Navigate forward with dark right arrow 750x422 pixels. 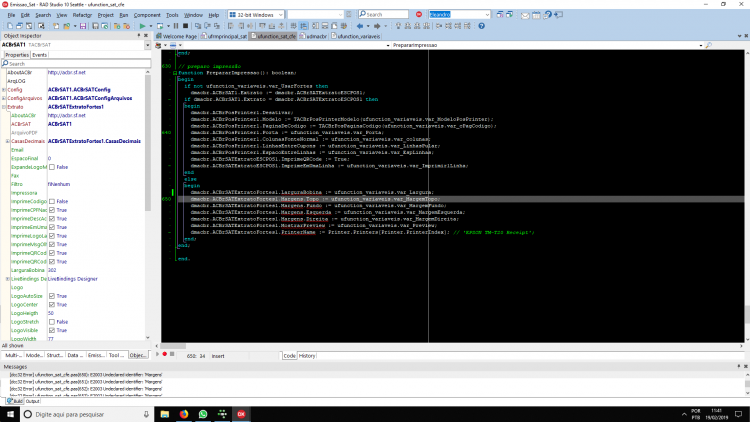(377, 26)
